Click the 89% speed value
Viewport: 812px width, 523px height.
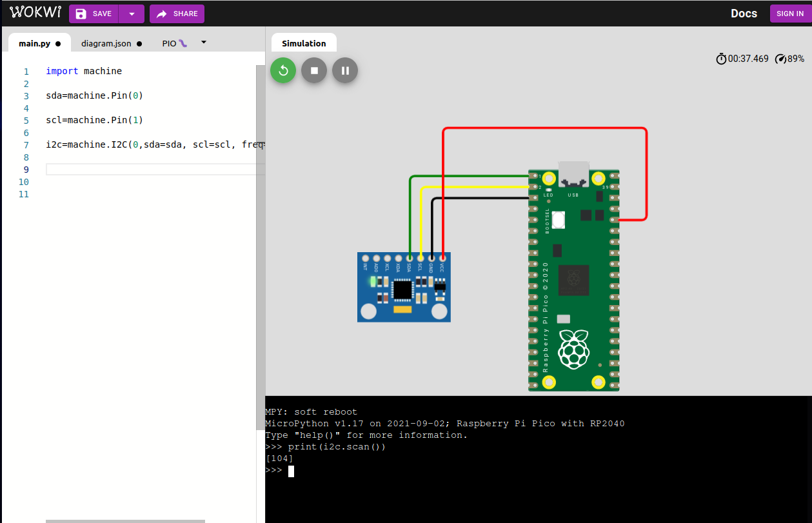[796, 59]
